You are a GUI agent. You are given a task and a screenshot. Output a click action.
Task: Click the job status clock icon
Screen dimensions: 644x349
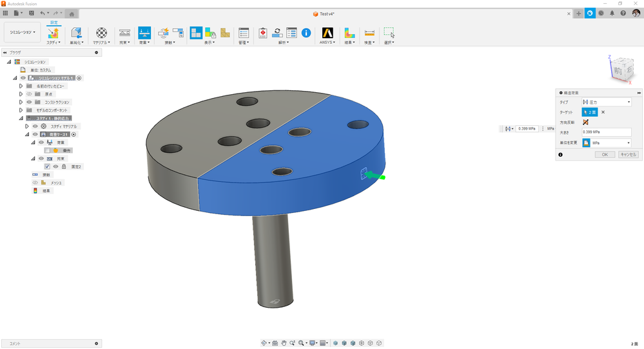coord(601,13)
